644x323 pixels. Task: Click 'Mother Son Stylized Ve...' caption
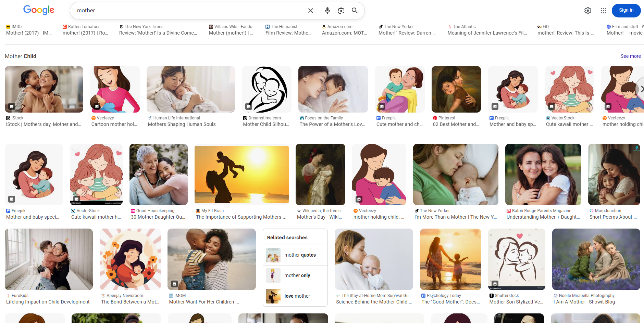[x=516, y=302]
